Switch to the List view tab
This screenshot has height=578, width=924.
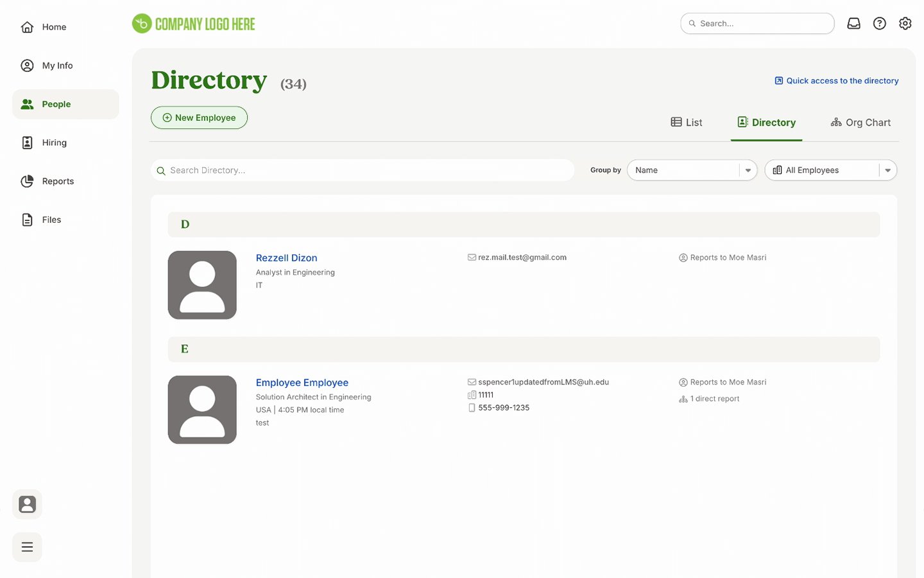point(687,123)
